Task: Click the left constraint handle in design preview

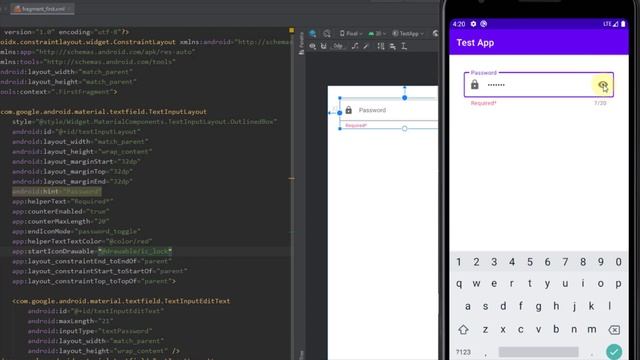Action: [x=340, y=113]
